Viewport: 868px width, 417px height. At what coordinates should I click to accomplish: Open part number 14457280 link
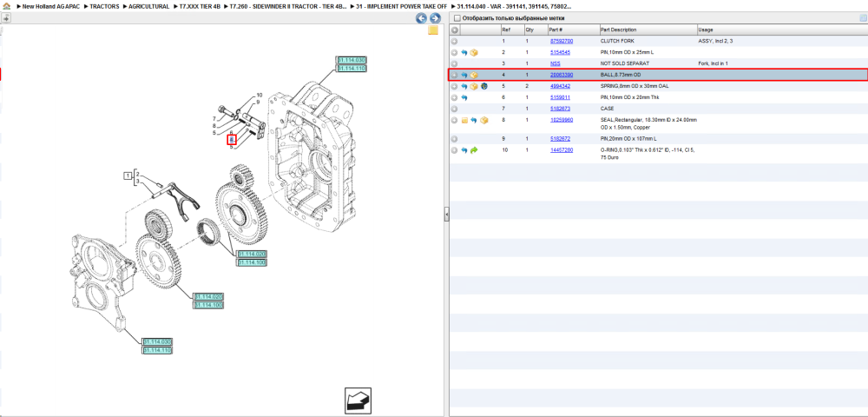(562, 150)
